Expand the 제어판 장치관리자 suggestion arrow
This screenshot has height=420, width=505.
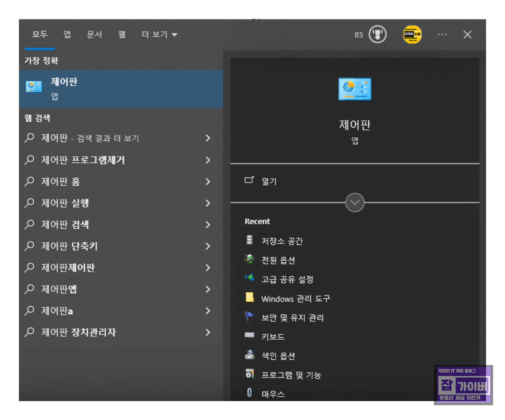pyautogui.click(x=208, y=332)
